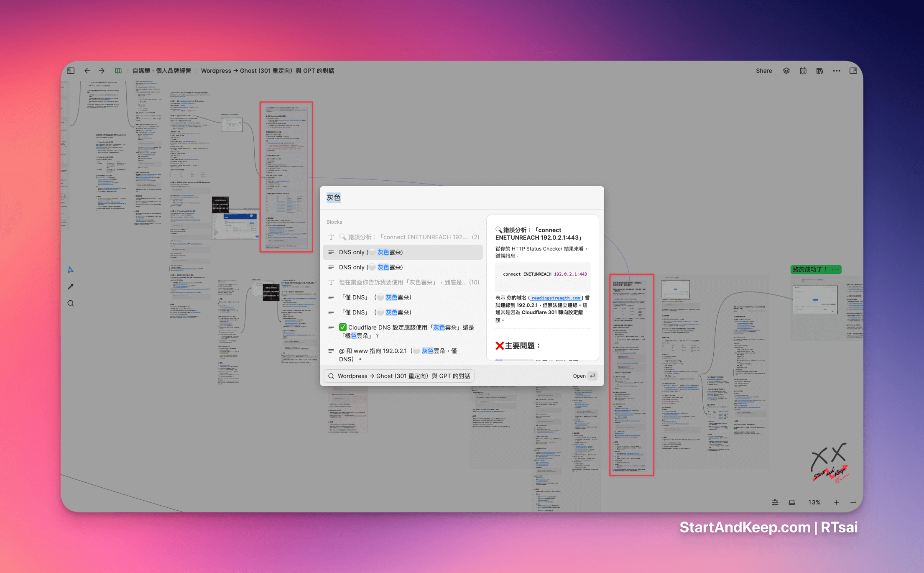Zoom in with the plus button

(836, 502)
